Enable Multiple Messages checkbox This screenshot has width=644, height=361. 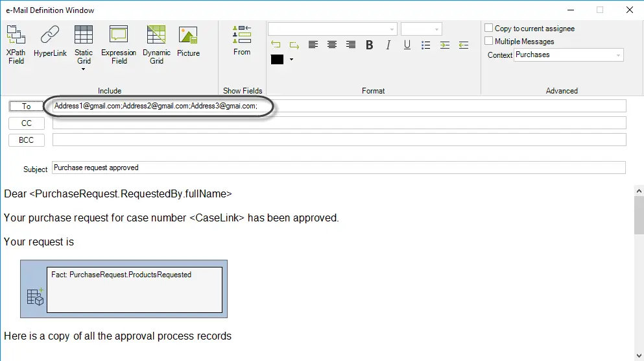489,41
